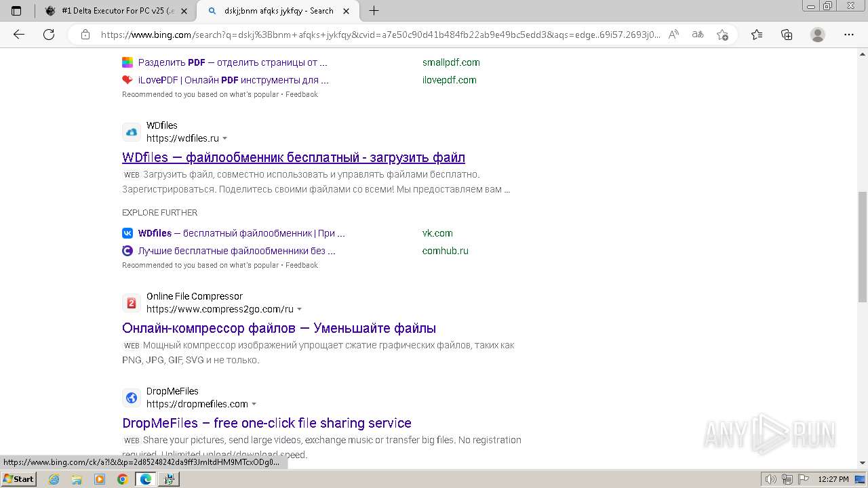Screen dimensions: 868x488
Task: Click the comhub.ru domain text
Action: tap(446, 251)
